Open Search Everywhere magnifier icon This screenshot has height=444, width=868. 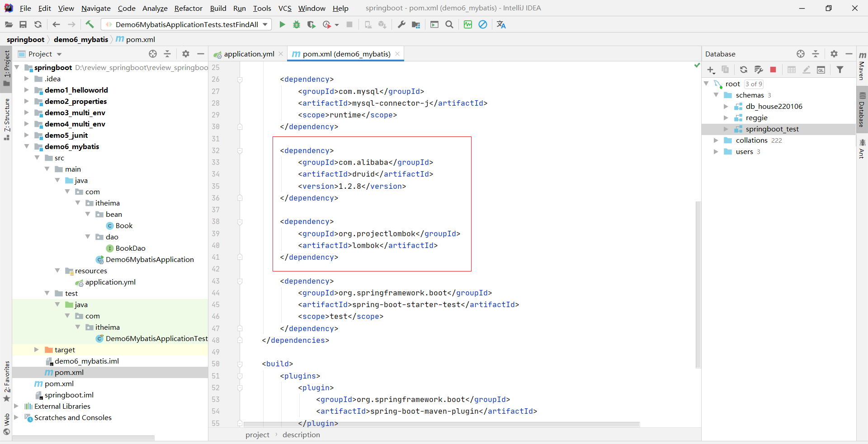(449, 24)
